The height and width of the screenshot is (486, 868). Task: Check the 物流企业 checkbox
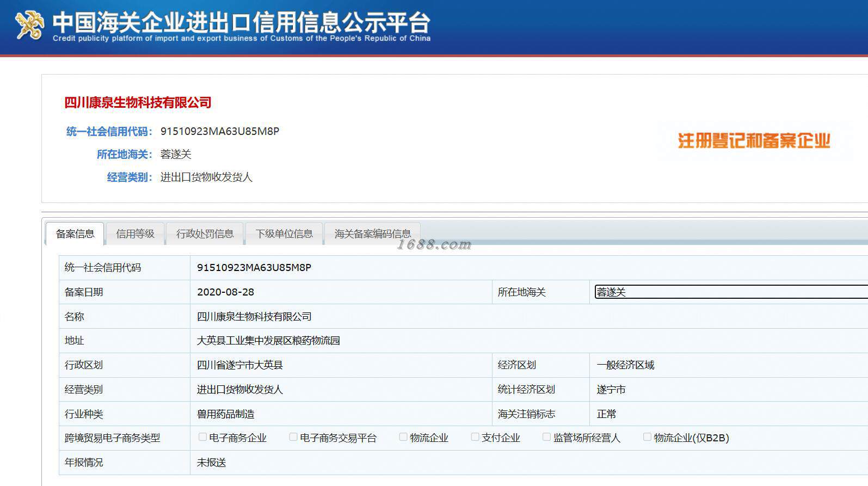pos(403,437)
